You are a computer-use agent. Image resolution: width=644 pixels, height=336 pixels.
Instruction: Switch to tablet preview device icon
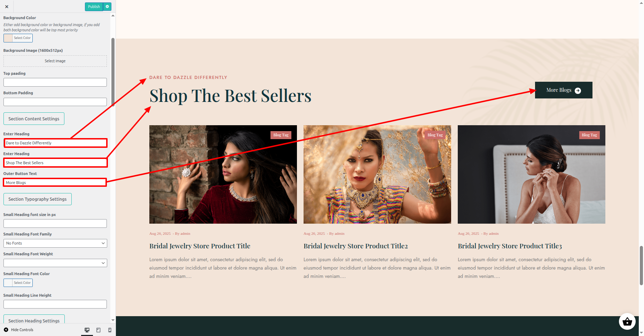(x=99, y=330)
